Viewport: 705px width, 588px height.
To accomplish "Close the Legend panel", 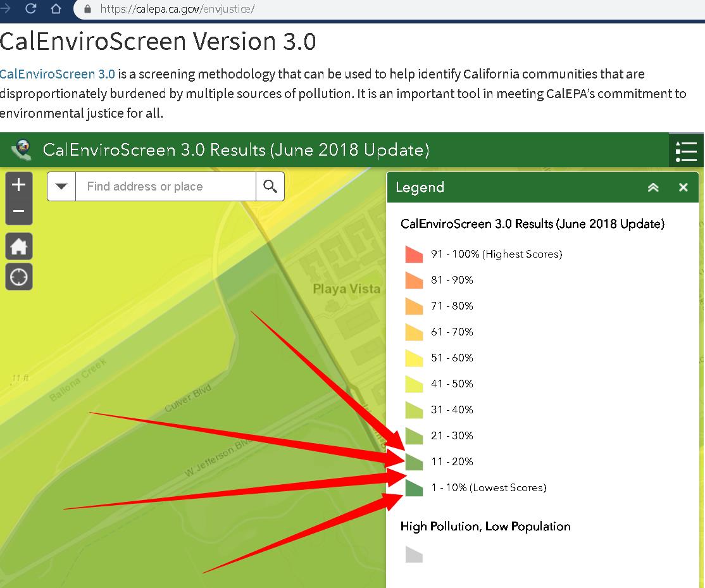I will pyautogui.click(x=683, y=187).
